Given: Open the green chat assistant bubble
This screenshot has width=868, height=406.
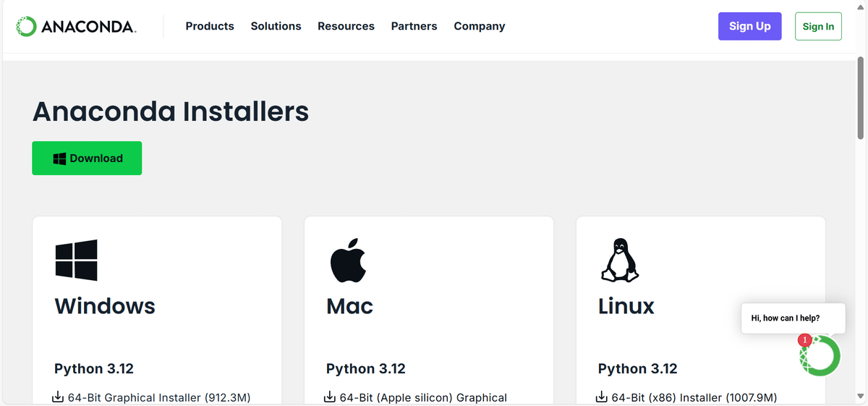Looking at the screenshot, I should (x=820, y=356).
